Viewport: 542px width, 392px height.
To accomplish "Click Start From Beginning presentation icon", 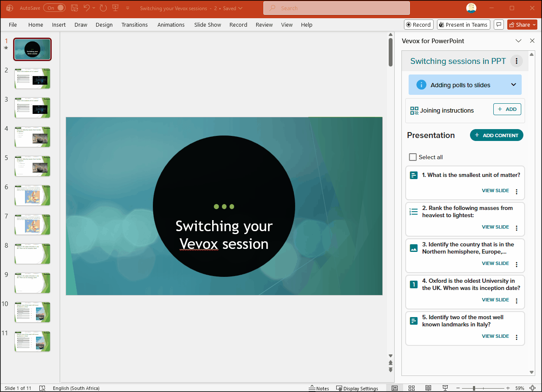I will tap(116, 8).
